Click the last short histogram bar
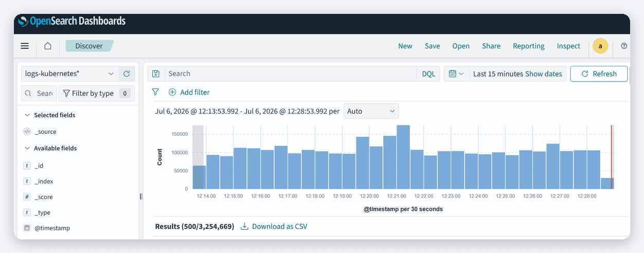Screen dimensions: 644x253 tap(607, 183)
